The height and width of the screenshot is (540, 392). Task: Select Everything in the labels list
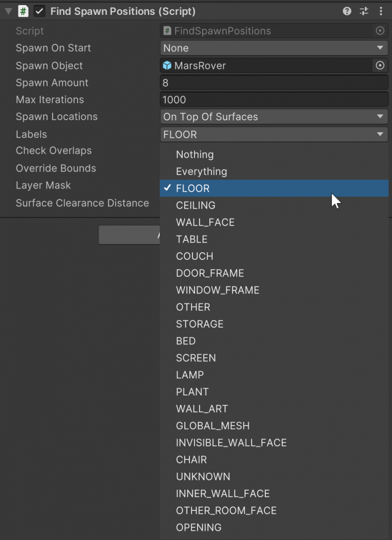(201, 171)
